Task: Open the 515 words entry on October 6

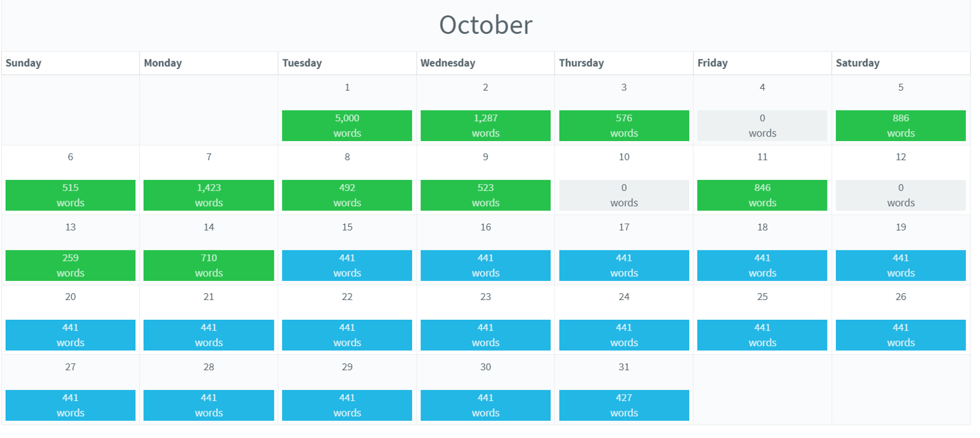Action: 70,195
